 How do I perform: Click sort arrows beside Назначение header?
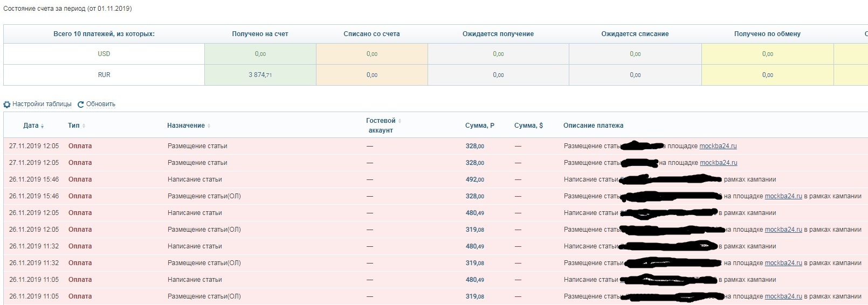[209, 126]
